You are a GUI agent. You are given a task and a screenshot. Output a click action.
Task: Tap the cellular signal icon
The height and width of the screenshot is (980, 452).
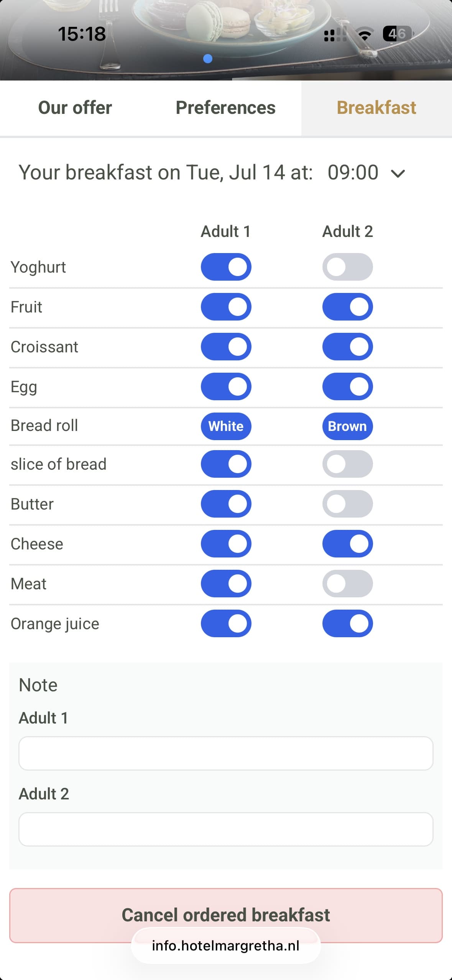tap(335, 35)
